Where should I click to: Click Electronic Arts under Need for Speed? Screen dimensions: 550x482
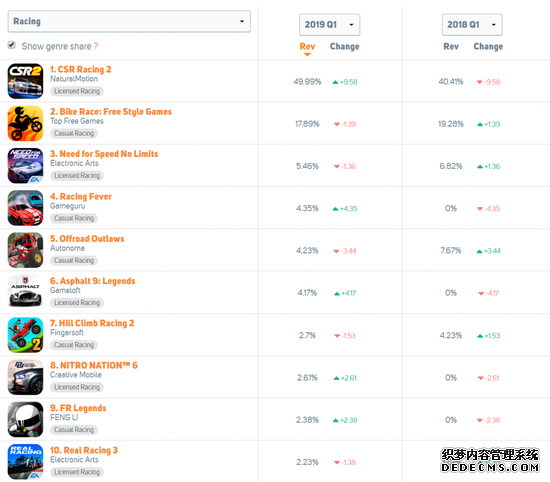74,163
